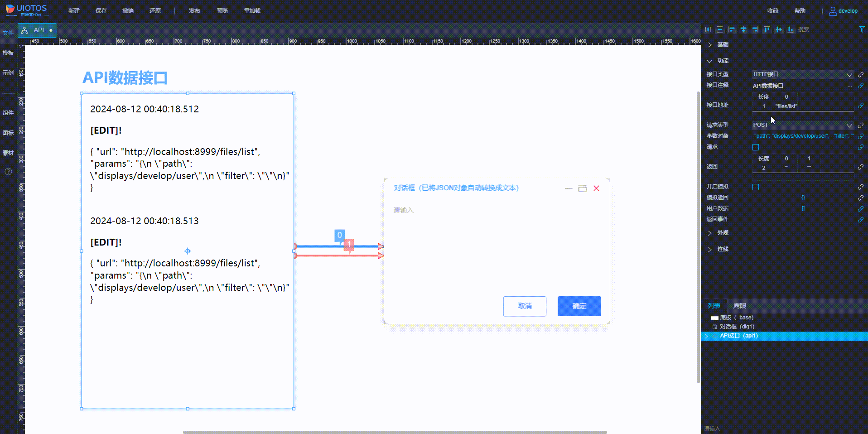Switch to the 列表 tab
The height and width of the screenshot is (434, 868).
tap(714, 306)
